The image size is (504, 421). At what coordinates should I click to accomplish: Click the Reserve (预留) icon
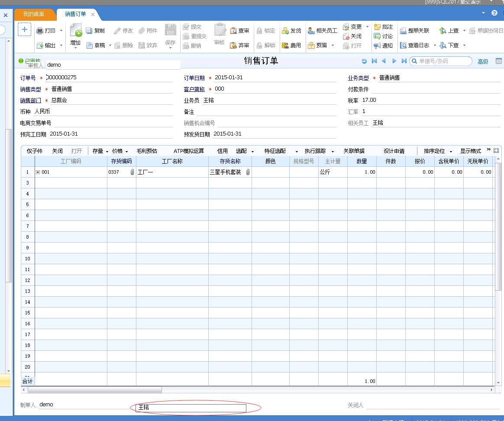(x=311, y=45)
